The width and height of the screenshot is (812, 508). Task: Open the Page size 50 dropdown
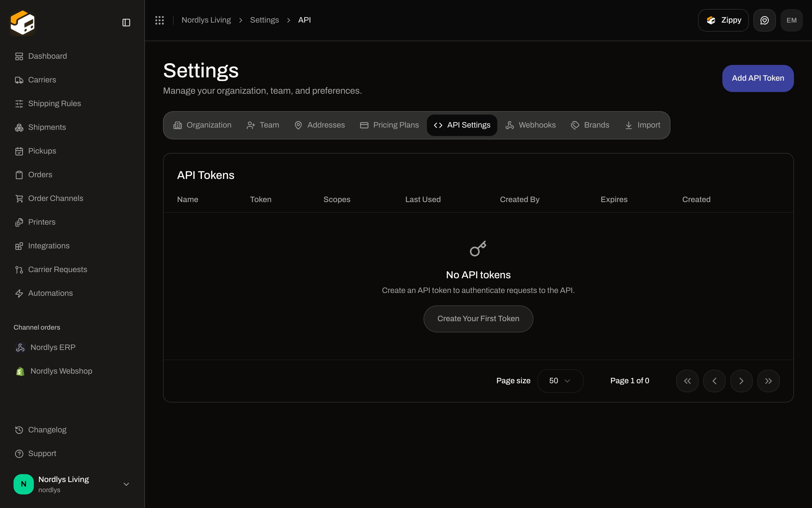tap(560, 381)
